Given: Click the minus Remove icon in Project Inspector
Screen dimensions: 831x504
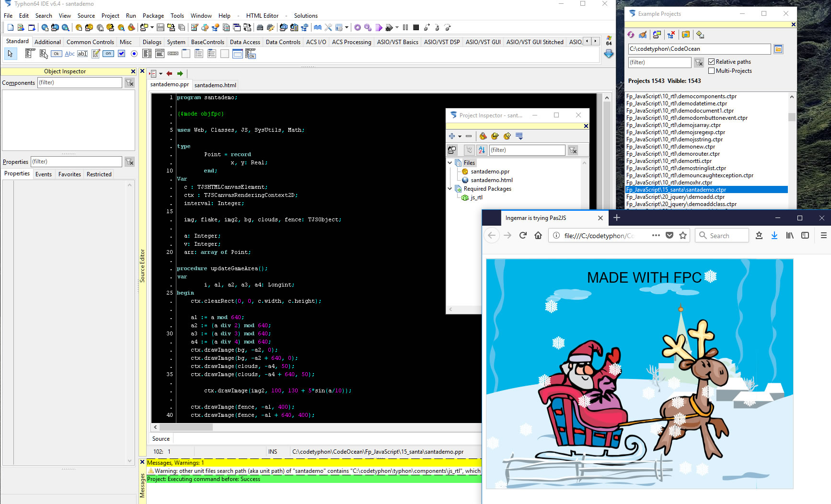Looking at the screenshot, I should click(469, 136).
